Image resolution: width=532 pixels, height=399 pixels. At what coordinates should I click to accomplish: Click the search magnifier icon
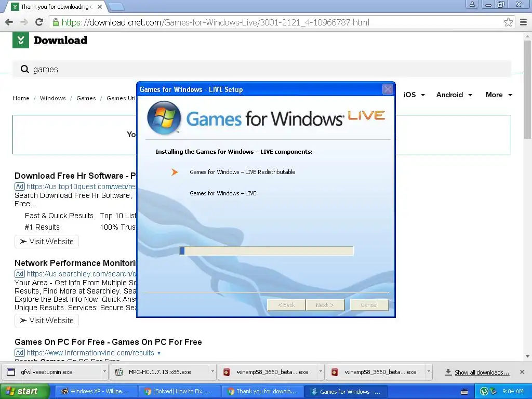25,69
